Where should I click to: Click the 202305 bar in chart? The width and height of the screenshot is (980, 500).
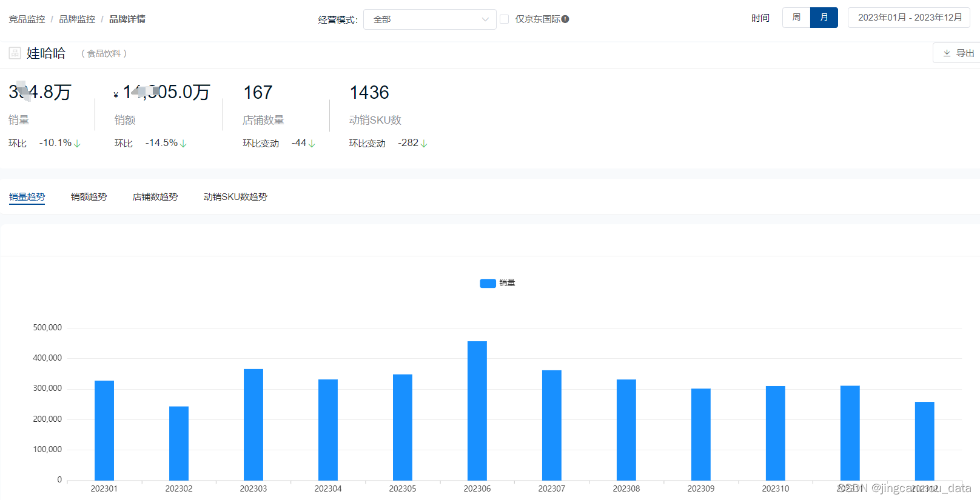tap(403, 428)
